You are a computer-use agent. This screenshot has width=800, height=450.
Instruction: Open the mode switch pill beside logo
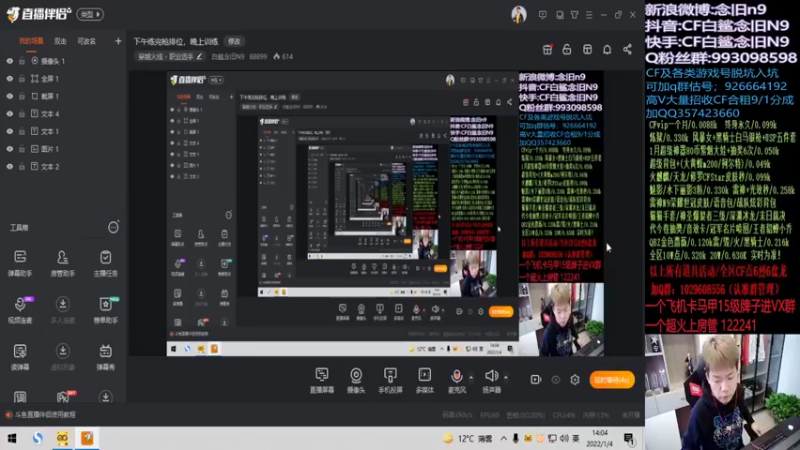pyautogui.click(x=90, y=14)
